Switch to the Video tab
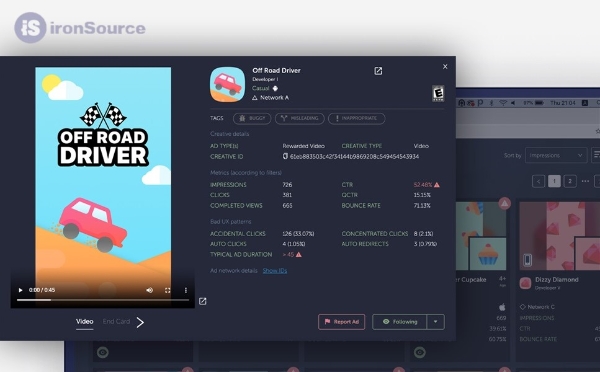600x372 pixels. (x=85, y=321)
